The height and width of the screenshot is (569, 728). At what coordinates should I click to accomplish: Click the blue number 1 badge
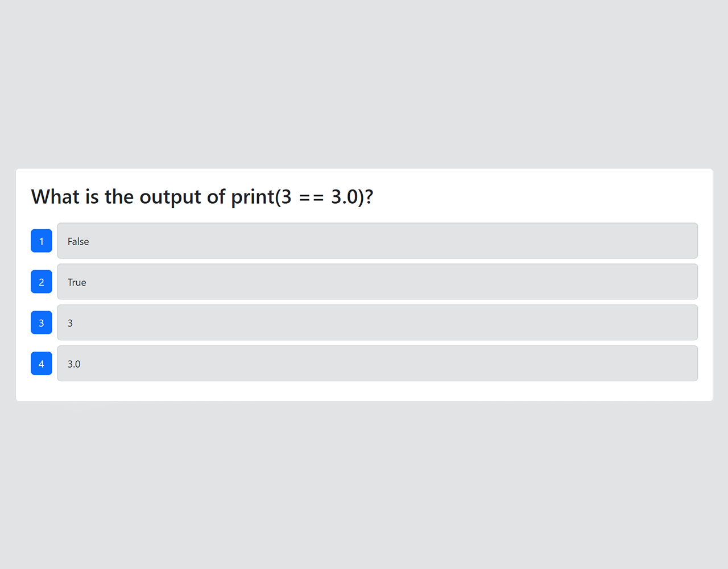[42, 241]
